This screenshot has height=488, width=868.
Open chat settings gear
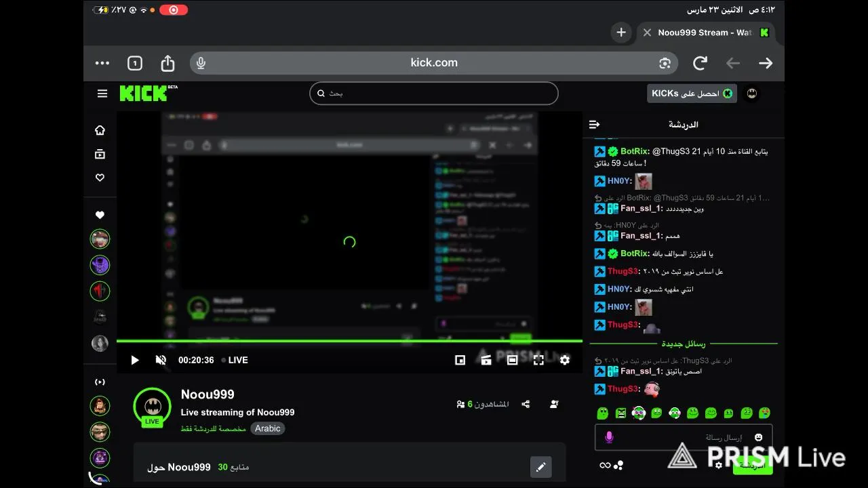coord(718,465)
